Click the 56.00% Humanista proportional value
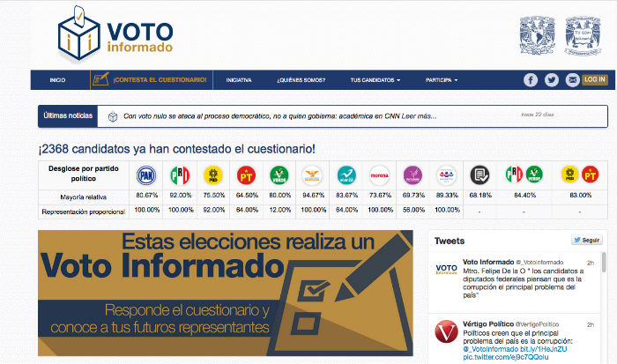This screenshot has width=617, height=364. (x=413, y=210)
